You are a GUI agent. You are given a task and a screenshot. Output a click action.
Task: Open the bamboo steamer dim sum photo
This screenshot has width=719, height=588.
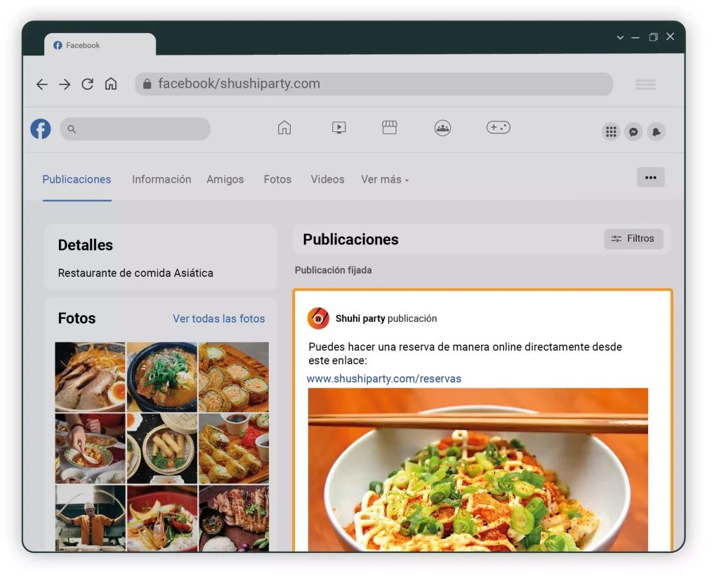point(162,449)
